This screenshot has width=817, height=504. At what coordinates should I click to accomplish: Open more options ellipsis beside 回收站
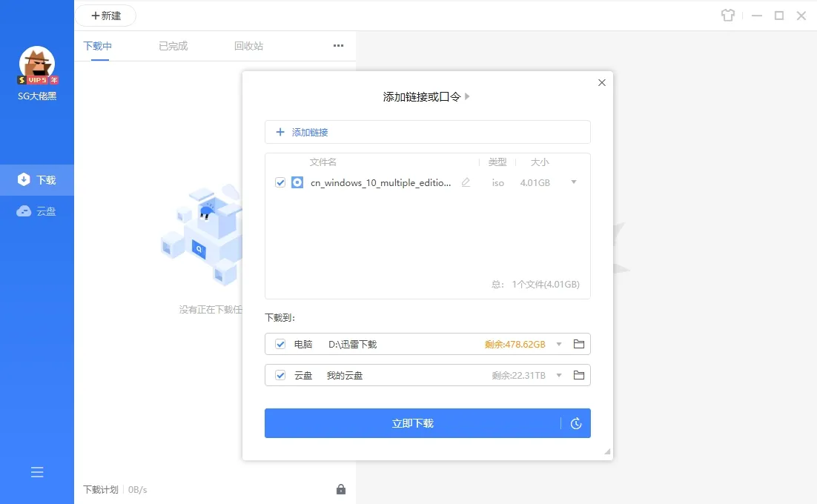pyautogui.click(x=339, y=46)
